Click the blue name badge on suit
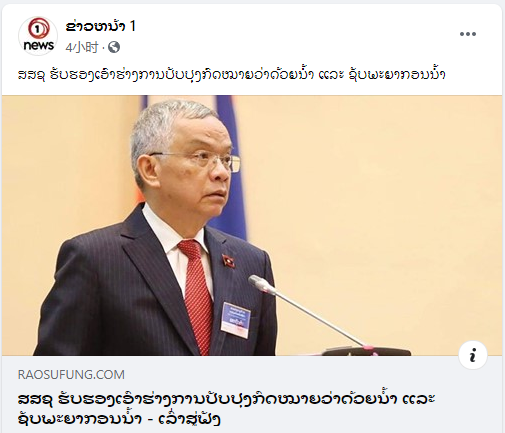 click(x=236, y=320)
